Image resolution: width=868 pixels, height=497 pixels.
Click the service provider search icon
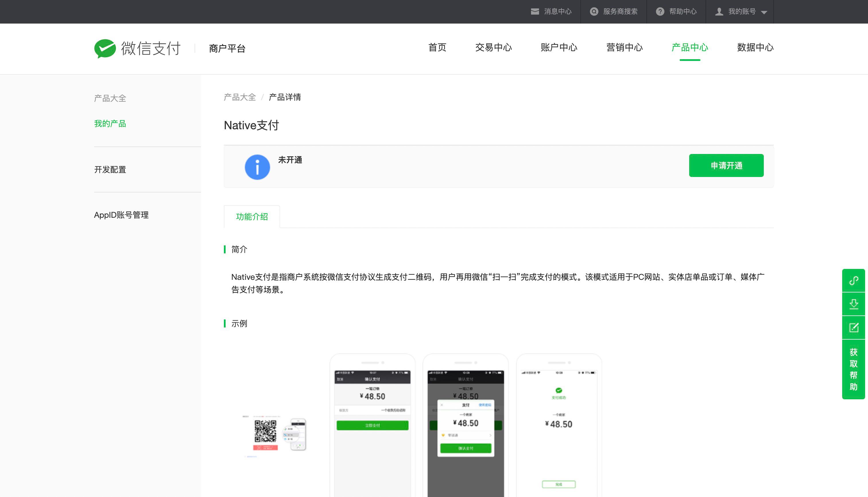point(594,11)
